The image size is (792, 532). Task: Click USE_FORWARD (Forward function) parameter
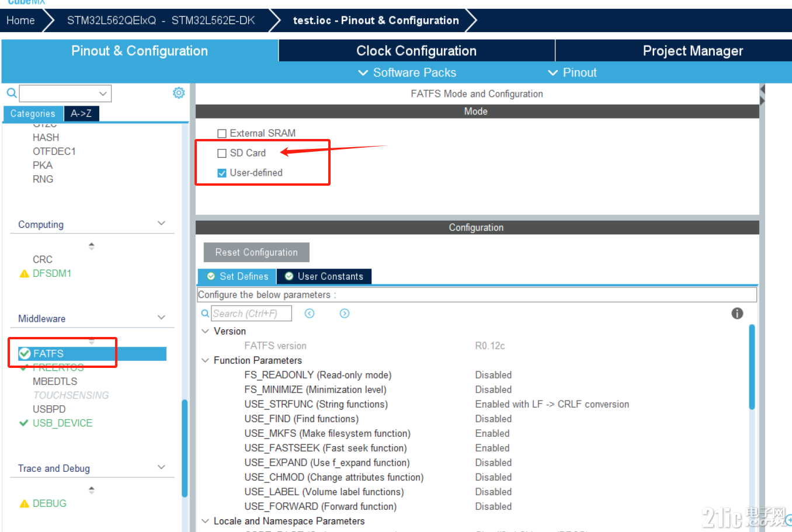click(x=321, y=506)
